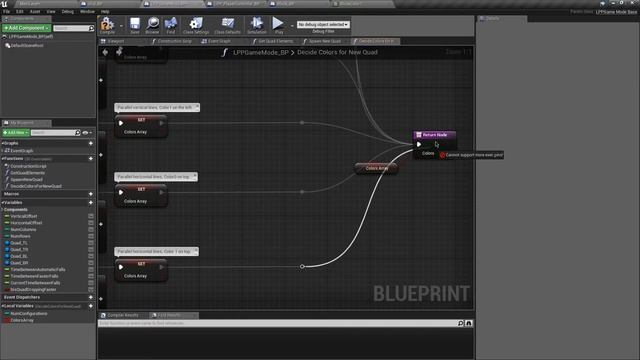Open the Compile options dropdown arrow
This screenshot has width=640, height=360.
pyautogui.click(x=121, y=26)
